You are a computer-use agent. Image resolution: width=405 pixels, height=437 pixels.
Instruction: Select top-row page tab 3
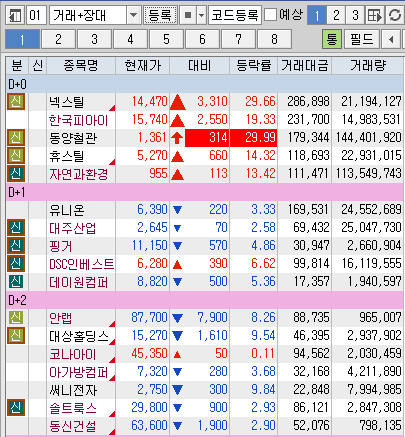point(355,15)
